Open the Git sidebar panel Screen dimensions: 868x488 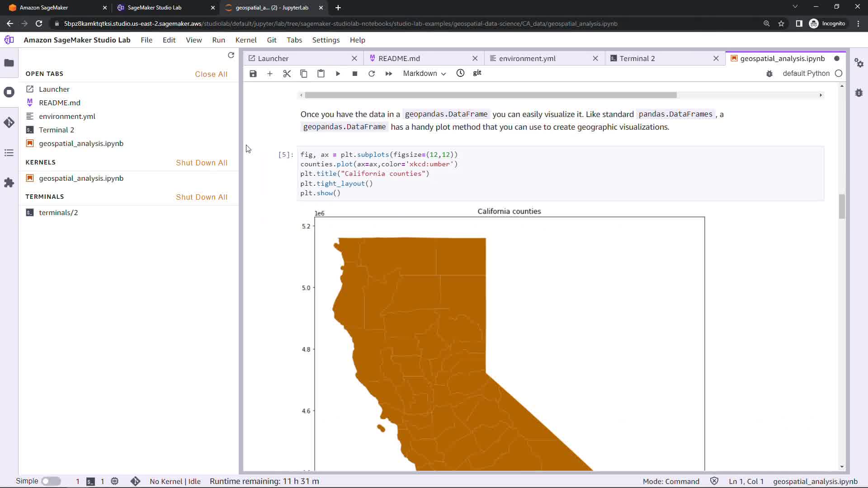tap(9, 122)
